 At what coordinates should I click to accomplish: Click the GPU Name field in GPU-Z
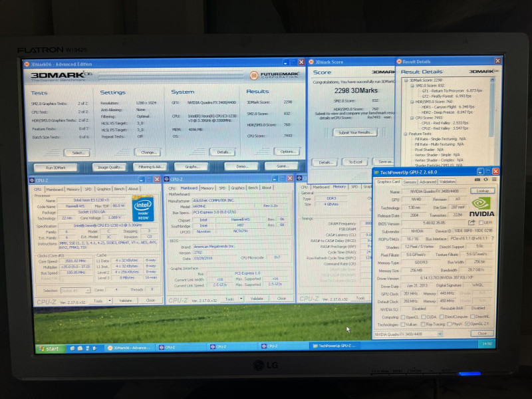pyautogui.click(x=435, y=192)
